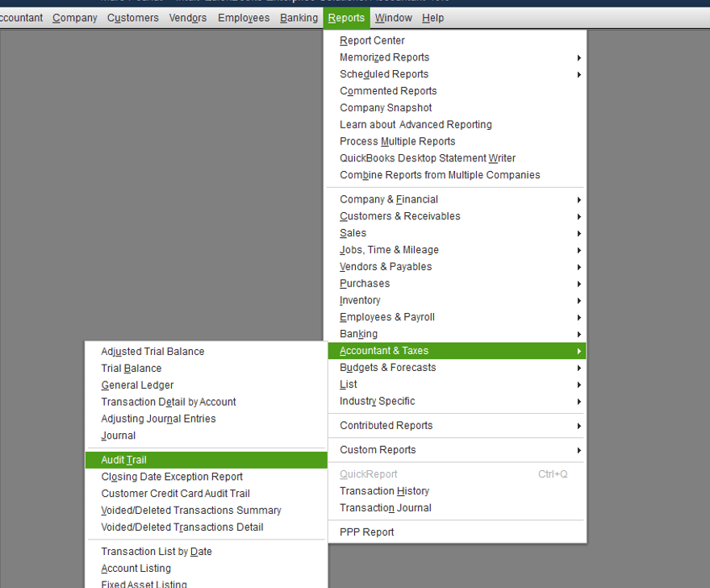Run Adjusted Trial Balance report
The image size is (710, 588).
[206, 352]
